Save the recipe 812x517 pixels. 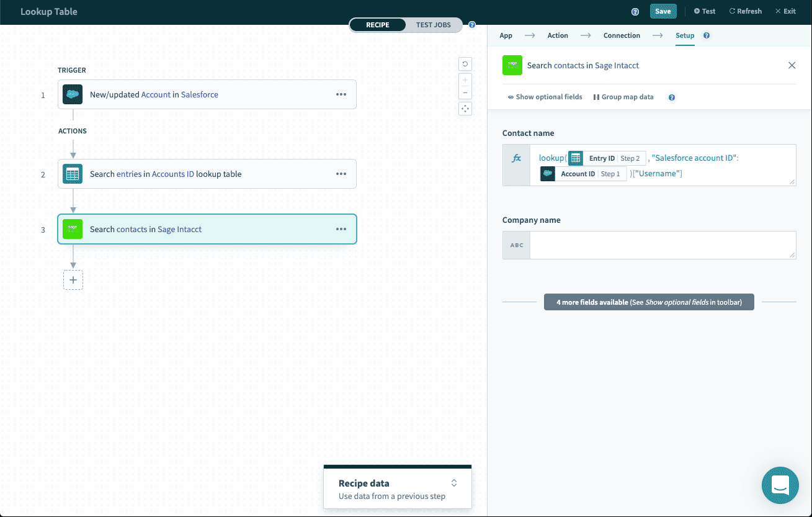pos(663,11)
